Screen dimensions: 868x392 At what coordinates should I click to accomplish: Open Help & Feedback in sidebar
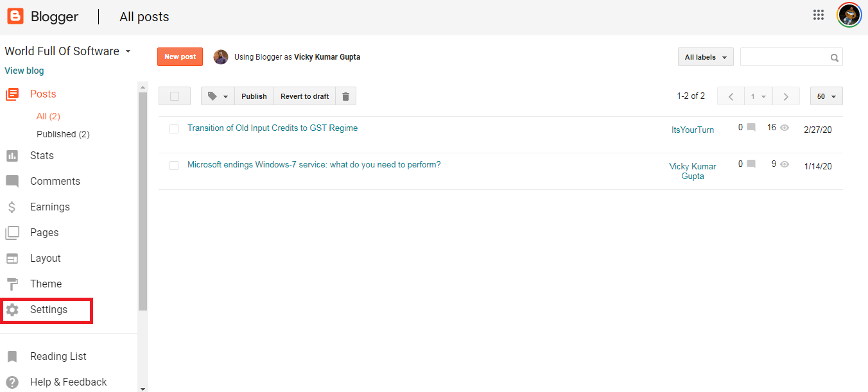(x=69, y=382)
